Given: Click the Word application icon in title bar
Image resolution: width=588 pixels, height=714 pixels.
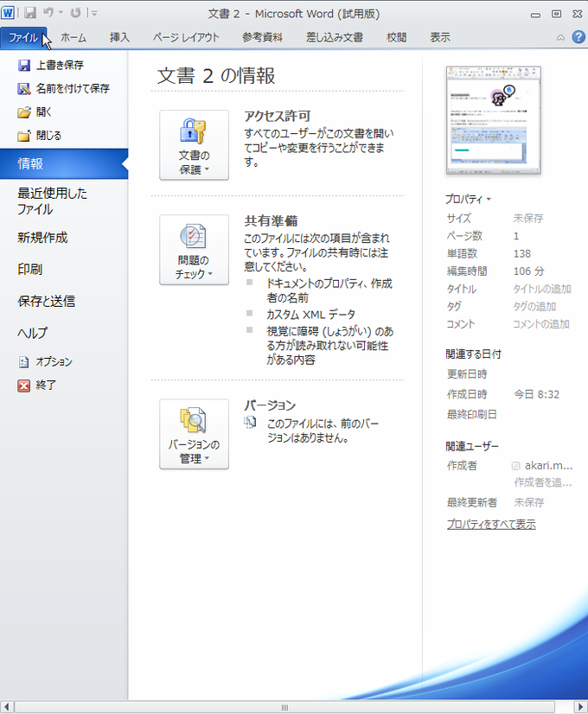Looking at the screenshot, I should point(8,13).
